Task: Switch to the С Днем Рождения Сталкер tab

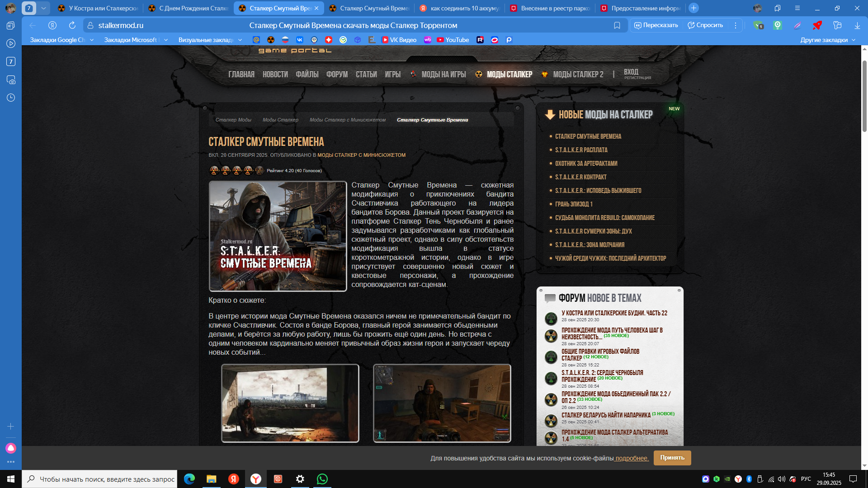Action: [189, 8]
